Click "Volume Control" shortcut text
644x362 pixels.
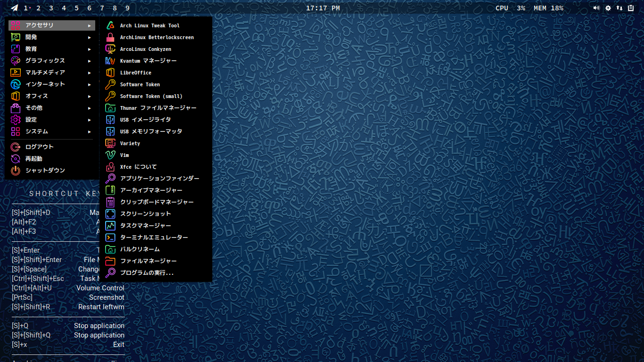point(100,288)
